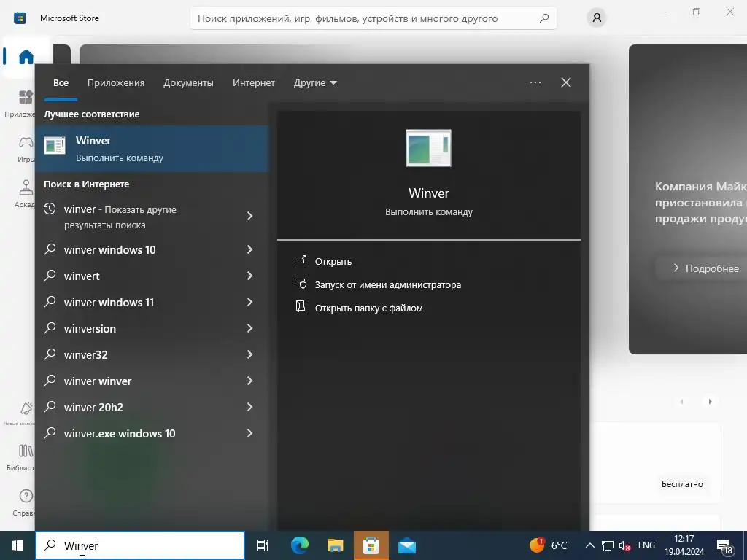Expand arrow for 'winver windows 11' suggestion
Viewport: 747px width, 560px height.
tap(249, 302)
